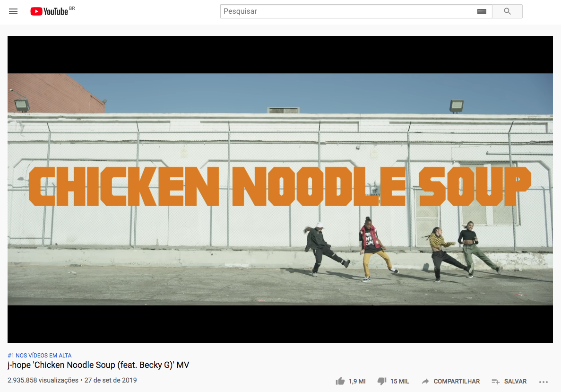Dislike the video with thumbs down icon
This screenshot has height=392, width=561.
[382, 381]
